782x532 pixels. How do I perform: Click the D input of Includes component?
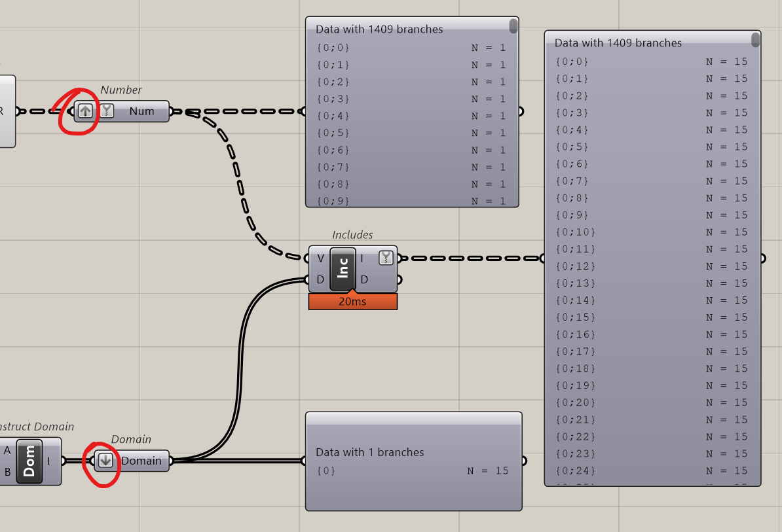point(320,279)
